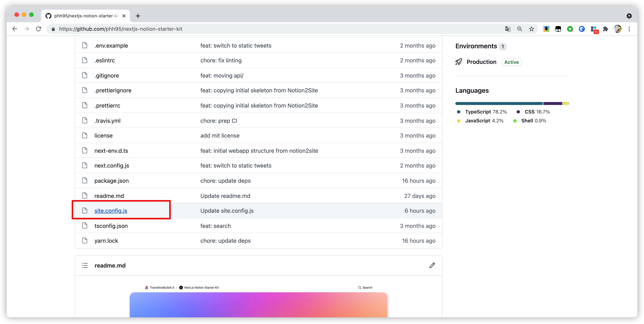Click the user profile avatar in toolbar
Screen dimensions: 644x324
point(618,29)
